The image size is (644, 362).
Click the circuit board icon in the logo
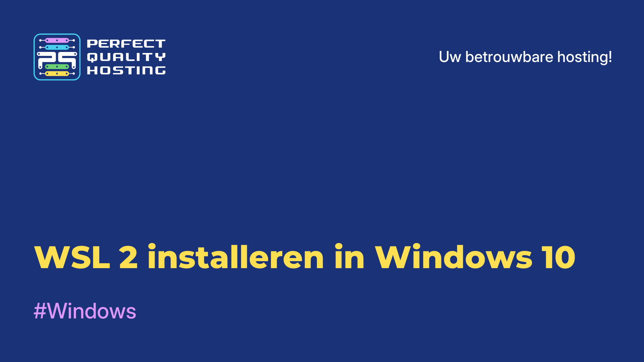pos(57,57)
